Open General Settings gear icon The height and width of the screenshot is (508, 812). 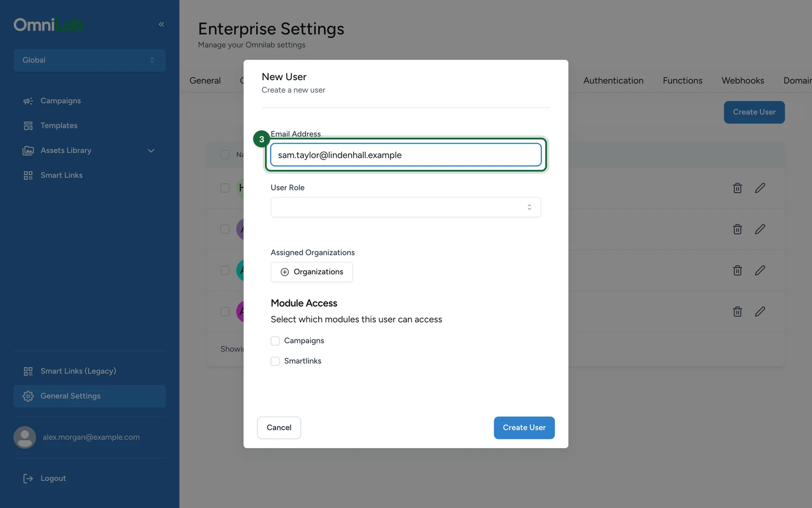[28, 396]
